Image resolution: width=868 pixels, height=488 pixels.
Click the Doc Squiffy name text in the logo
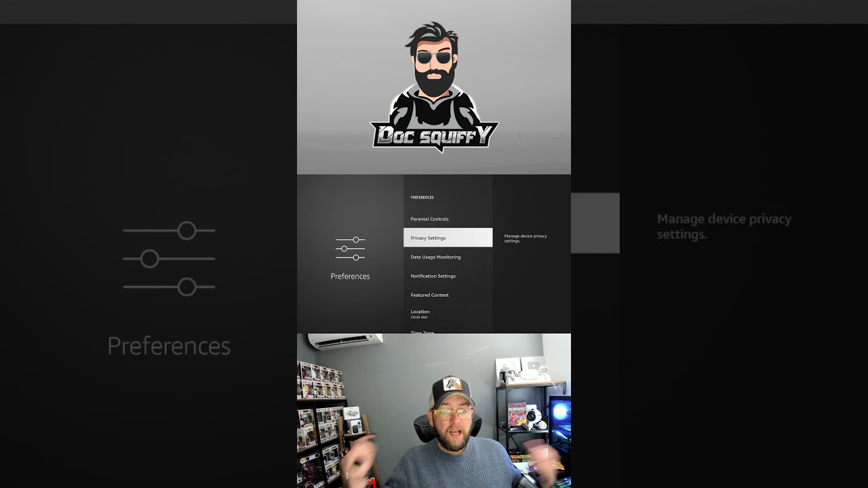point(434,137)
